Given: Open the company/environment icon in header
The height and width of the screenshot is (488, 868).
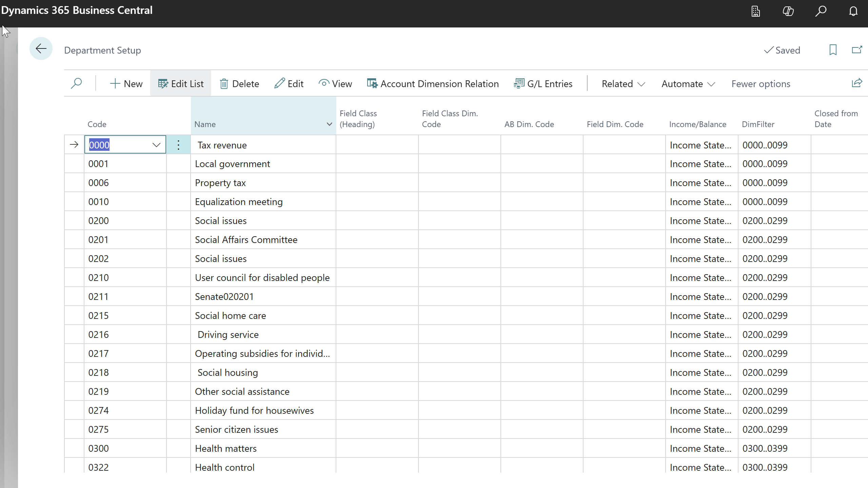Looking at the screenshot, I should point(755,11).
